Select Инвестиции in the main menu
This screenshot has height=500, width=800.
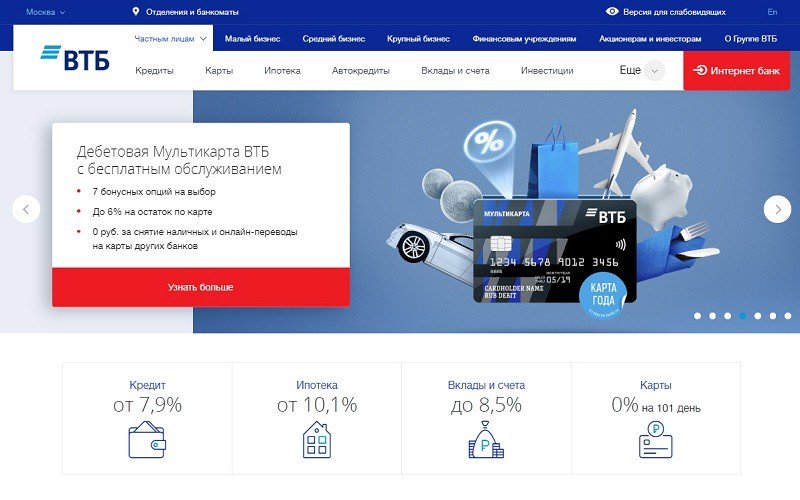[547, 70]
